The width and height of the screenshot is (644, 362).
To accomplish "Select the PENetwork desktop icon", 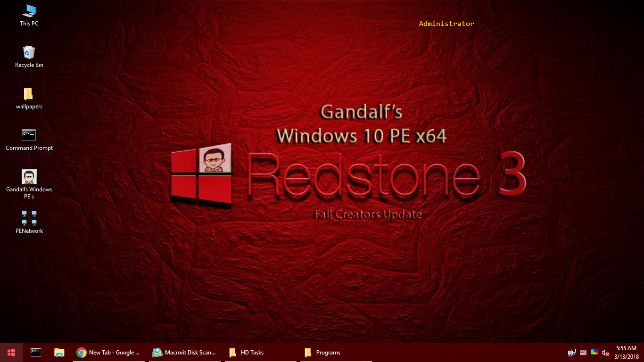I will (x=29, y=222).
